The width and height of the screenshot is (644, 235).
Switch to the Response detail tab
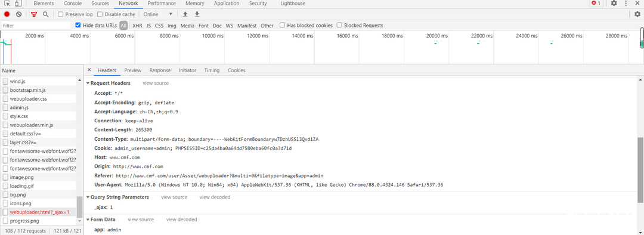point(160,70)
